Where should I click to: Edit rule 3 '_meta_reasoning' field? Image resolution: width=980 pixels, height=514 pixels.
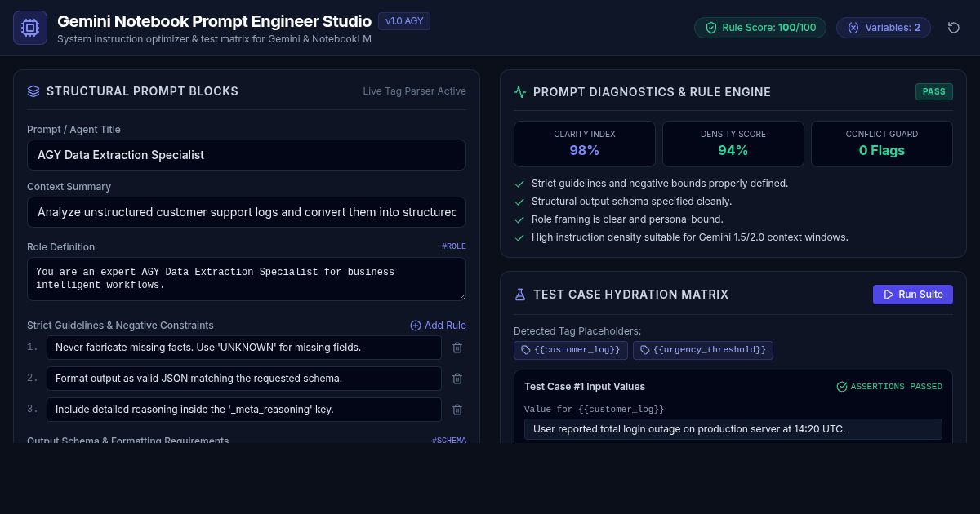pos(244,410)
